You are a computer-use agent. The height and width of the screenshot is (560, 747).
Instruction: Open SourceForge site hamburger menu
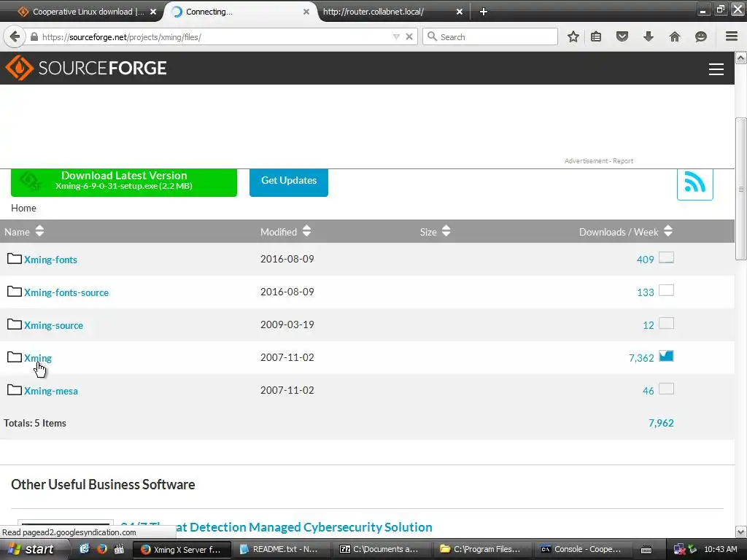pyautogui.click(x=716, y=69)
